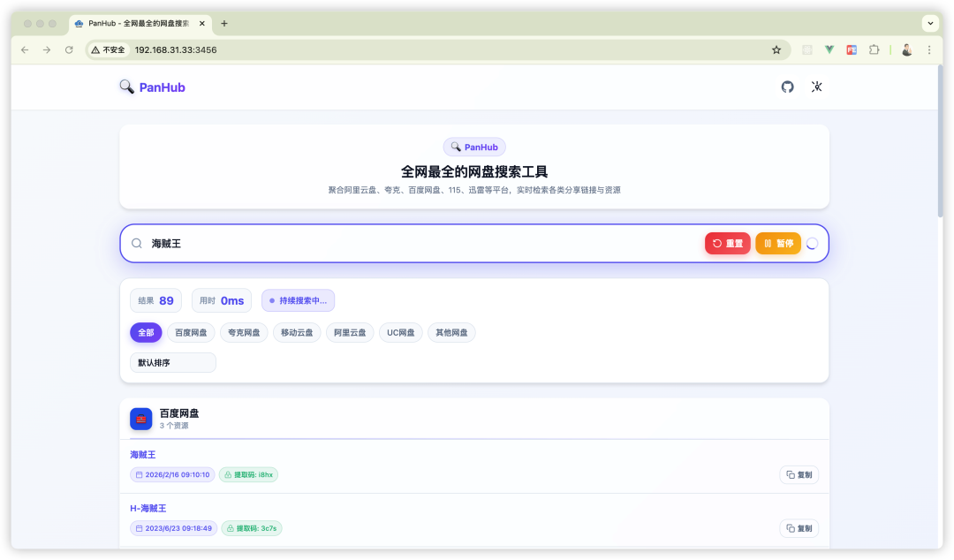Open the PanHub GitHub repository icon

coord(787,87)
